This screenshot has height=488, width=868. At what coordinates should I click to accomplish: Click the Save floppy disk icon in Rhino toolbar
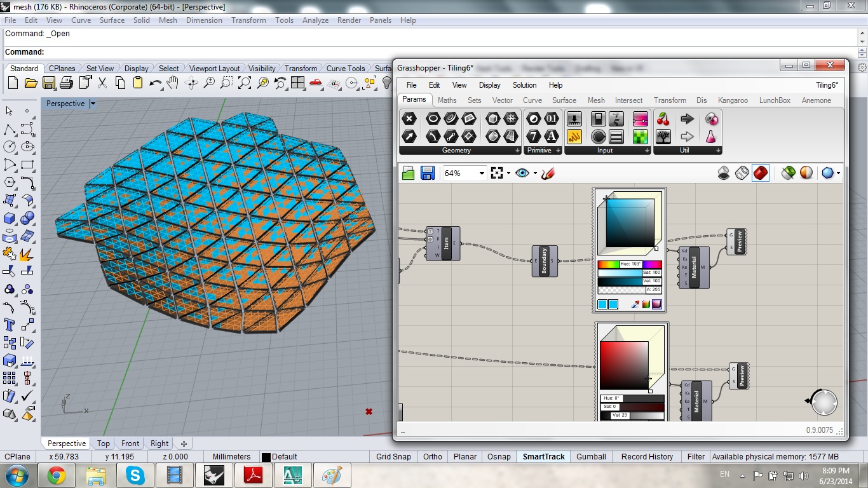click(48, 83)
